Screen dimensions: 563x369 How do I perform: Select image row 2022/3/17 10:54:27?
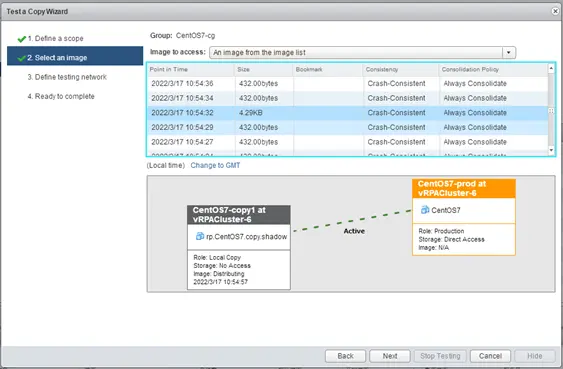point(347,142)
